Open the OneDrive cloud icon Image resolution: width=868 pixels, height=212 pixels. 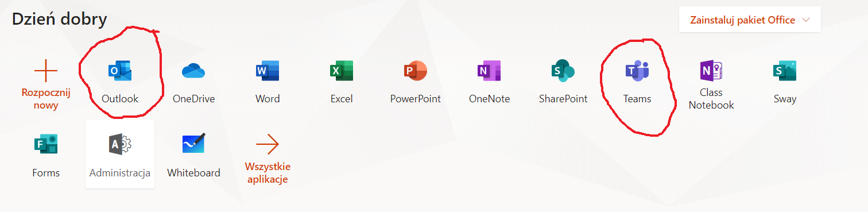tap(193, 71)
